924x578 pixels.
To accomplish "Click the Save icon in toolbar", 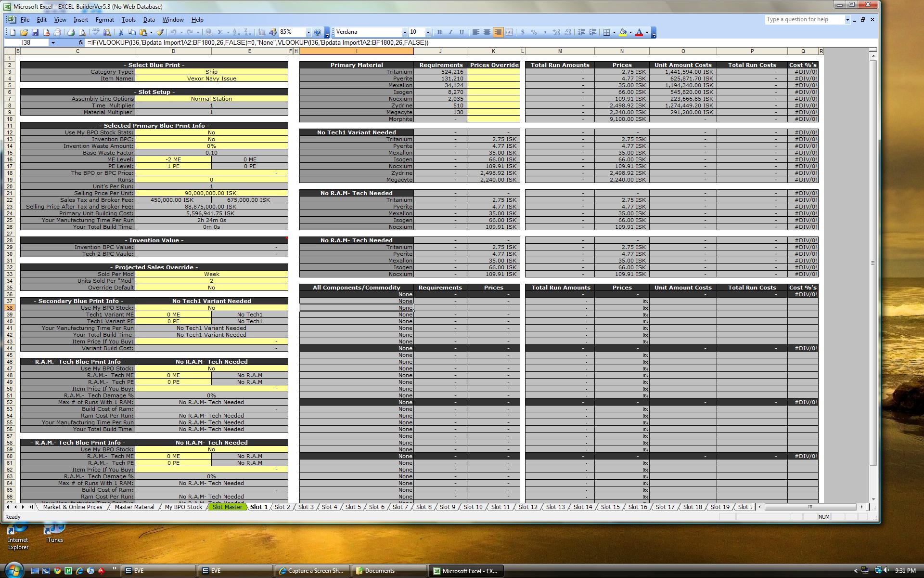I will [x=35, y=32].
